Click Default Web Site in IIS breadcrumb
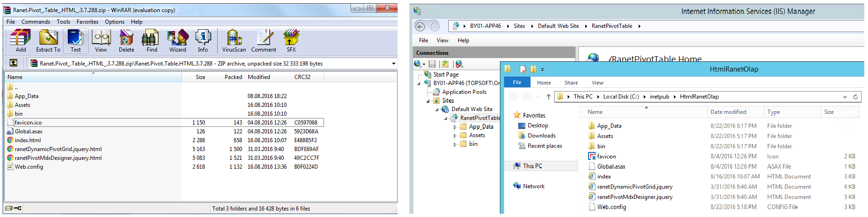This screenshot has height=217, width=868. point(558,26)
